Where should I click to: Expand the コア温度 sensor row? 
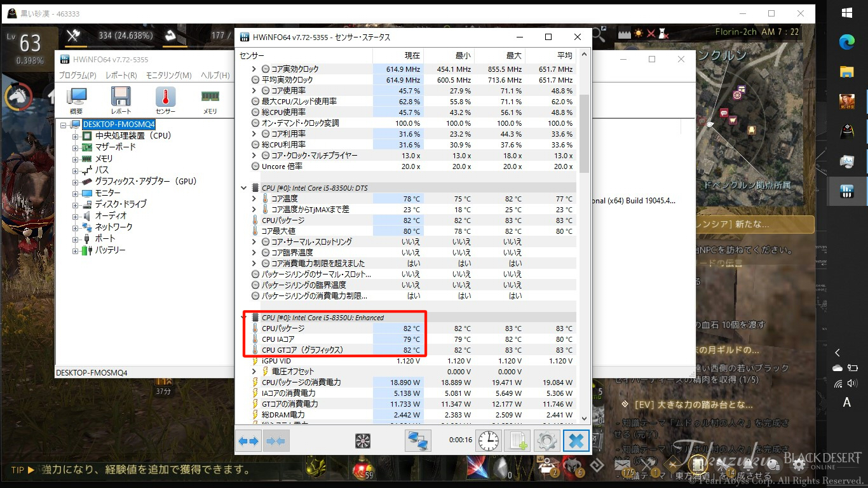[x=254, y=199]
